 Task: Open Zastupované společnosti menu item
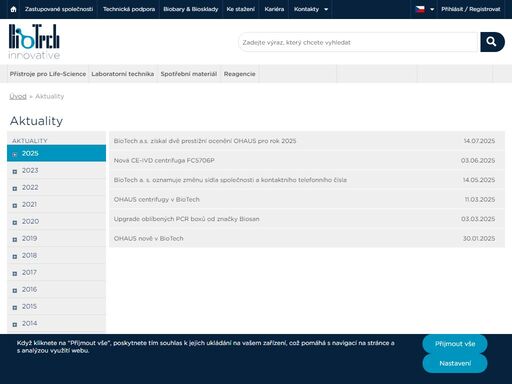pyautogui.click(x=59, y=9)
